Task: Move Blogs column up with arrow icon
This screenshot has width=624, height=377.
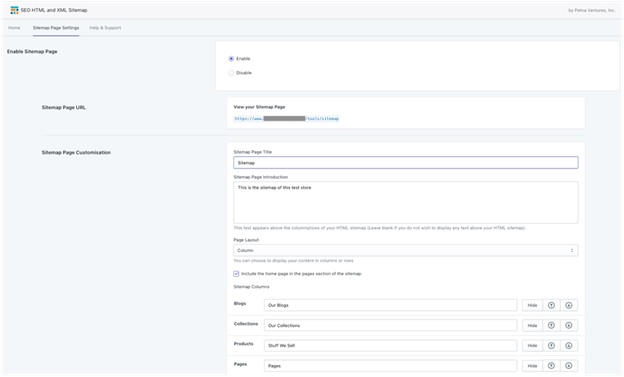Action: (x=551, y=305)
